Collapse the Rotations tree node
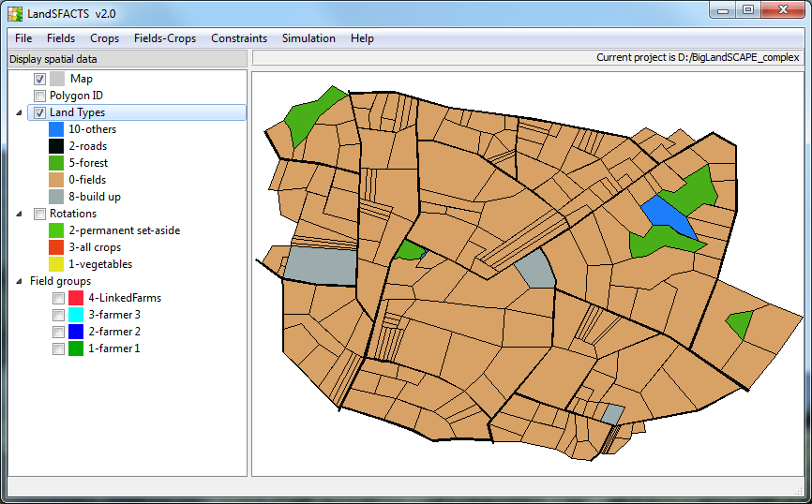 21,214
